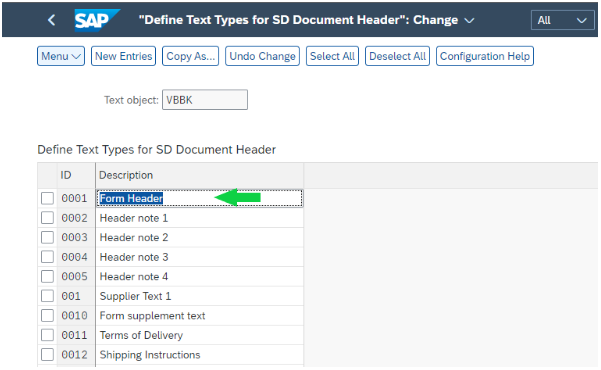This screenshot has height=370, width=601.
Task: Tick the checkbox for ID 0012
Action: 48,355
